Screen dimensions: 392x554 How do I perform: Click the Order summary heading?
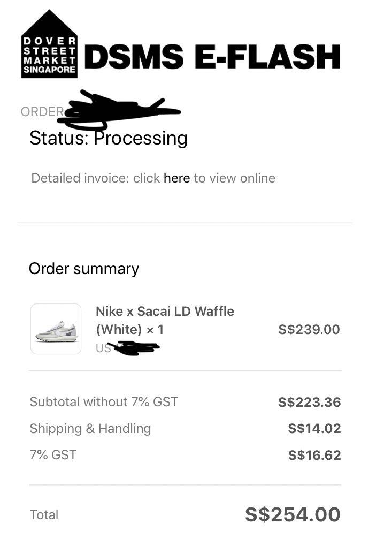pos(84,269)
